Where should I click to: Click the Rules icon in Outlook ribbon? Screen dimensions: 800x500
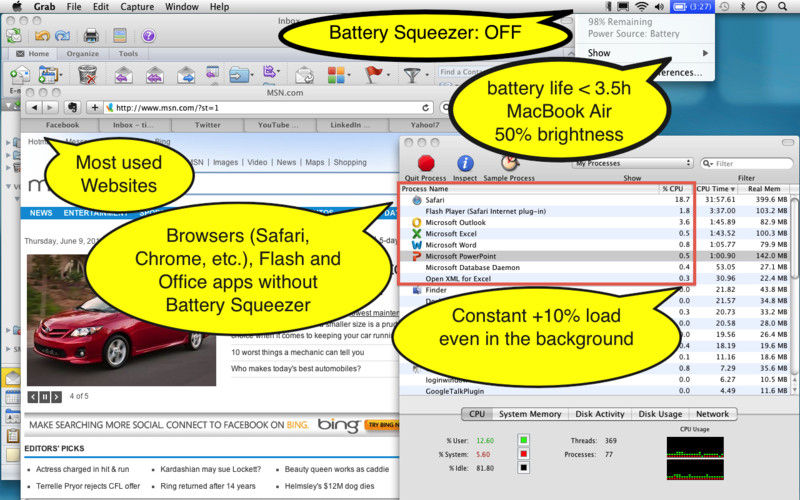tap(269, 72)
